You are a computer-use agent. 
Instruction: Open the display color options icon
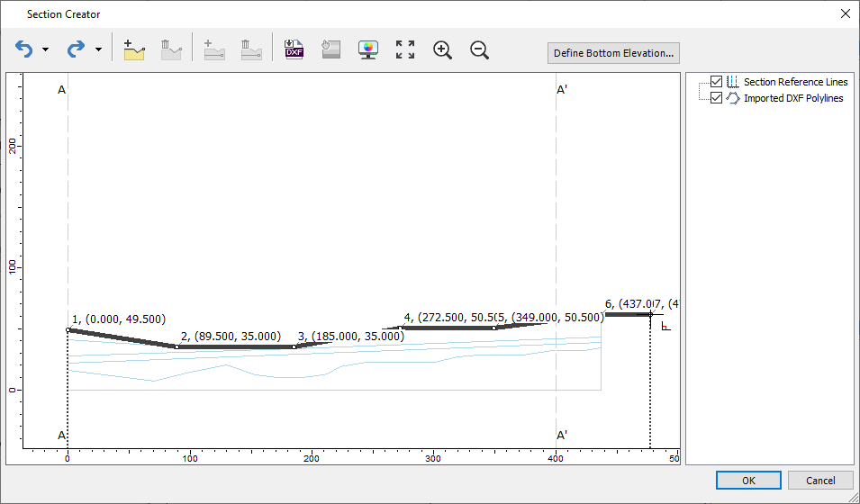click(367, 49)
